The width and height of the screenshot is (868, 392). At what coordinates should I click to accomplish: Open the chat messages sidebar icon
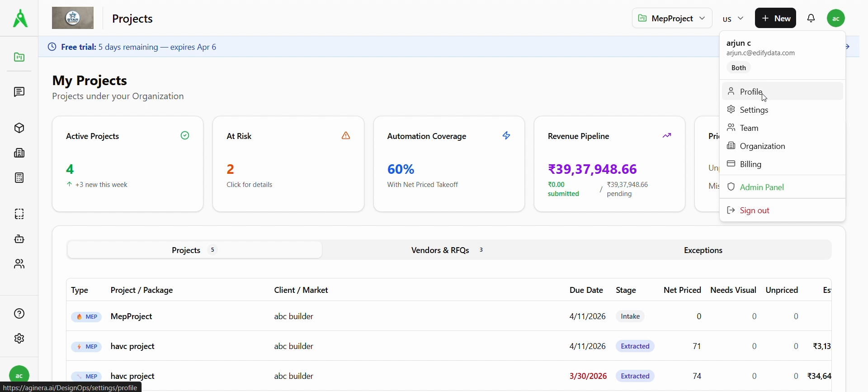point(19,92)
